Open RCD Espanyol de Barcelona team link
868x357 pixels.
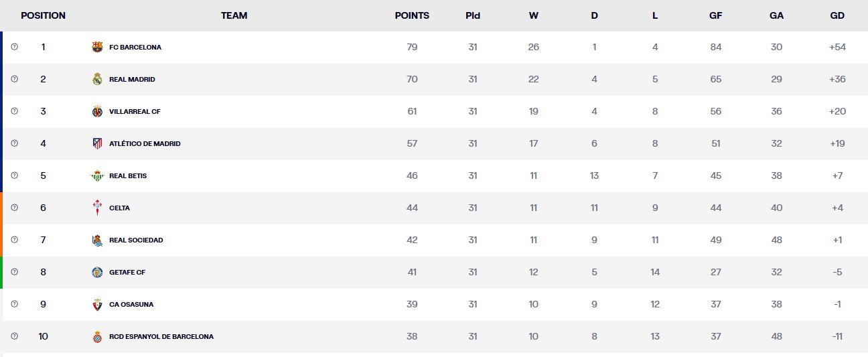click(x=161, y=337)
